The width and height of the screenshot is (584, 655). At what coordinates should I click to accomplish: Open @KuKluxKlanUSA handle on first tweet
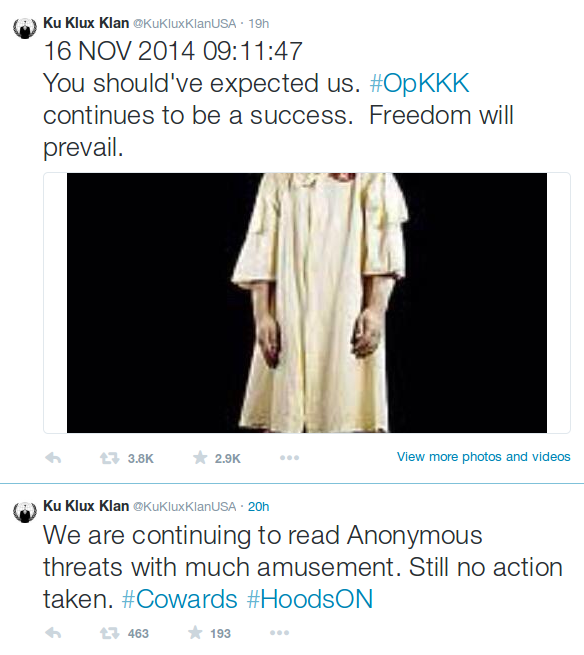click(185, 24)
